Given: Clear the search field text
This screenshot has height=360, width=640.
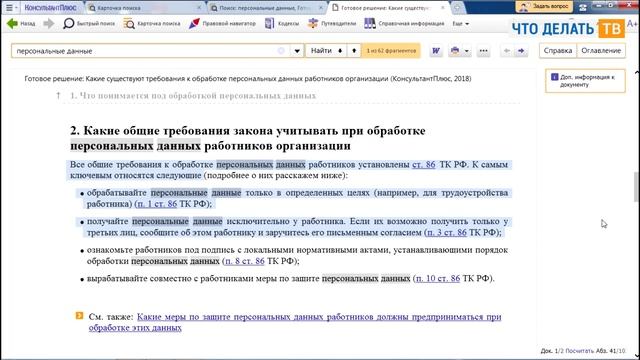Looking at the screenshot, I should pyautogui.click(x=281, y=51).
